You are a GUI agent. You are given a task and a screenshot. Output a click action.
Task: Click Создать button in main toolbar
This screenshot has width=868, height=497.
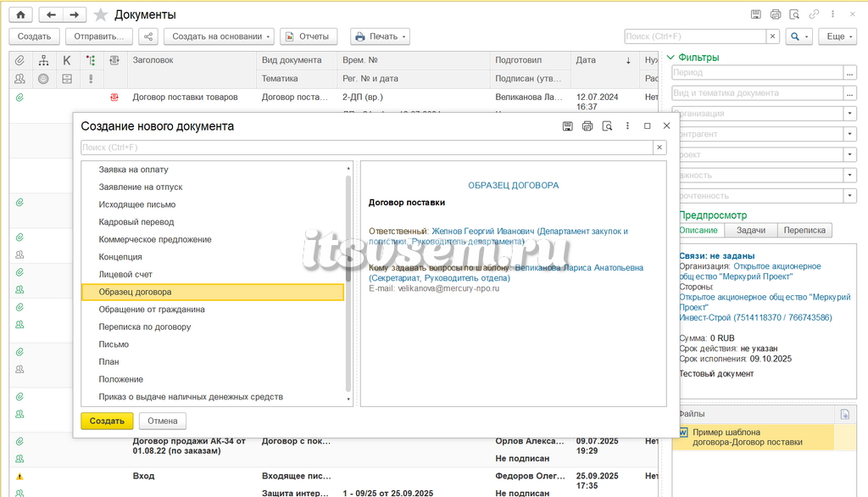tap(34, 36)
